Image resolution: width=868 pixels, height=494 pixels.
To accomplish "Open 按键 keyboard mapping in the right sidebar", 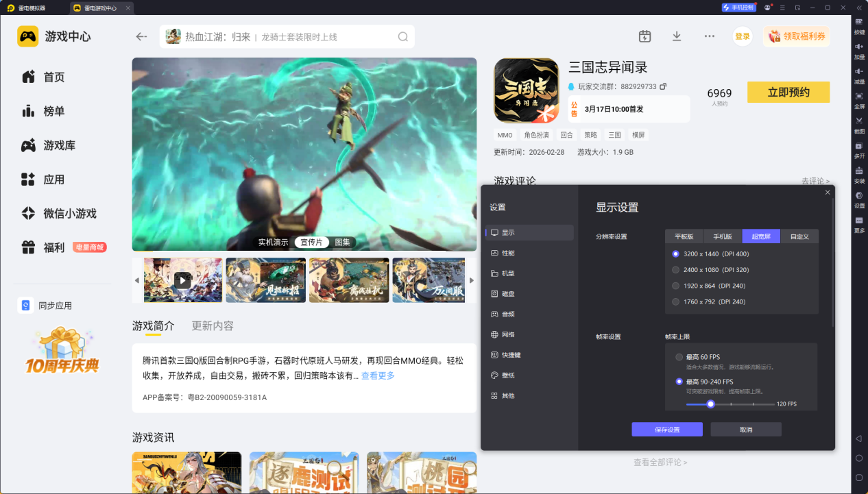I will pyautogui.click(x=859, y=22).
